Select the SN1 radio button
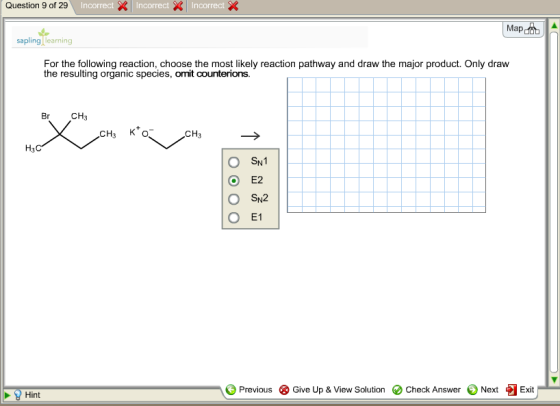Image resolution: width=560 pixels, height=406 pixels. (234, 162)
